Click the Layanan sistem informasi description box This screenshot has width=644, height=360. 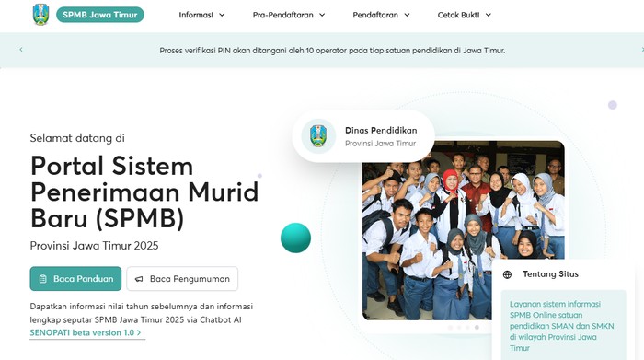point(563,325)
